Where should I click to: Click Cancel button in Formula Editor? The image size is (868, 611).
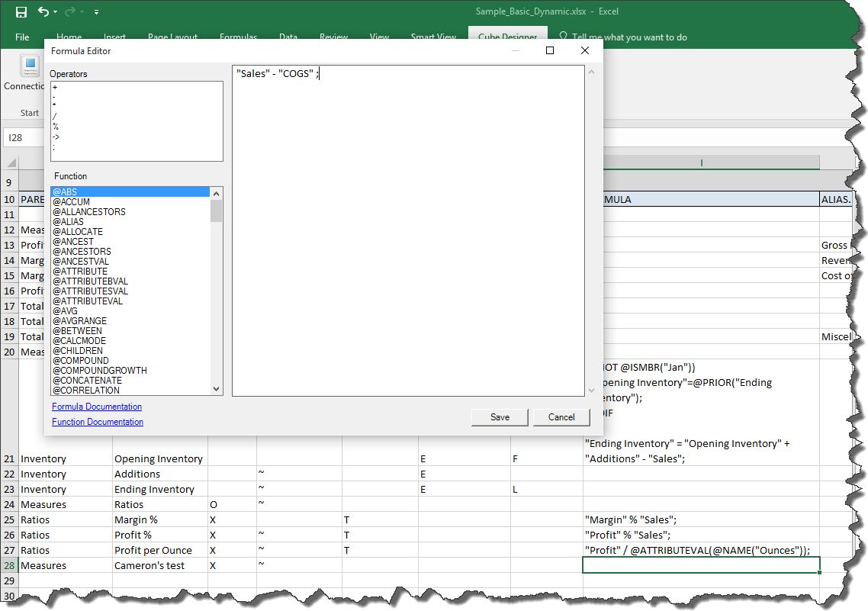point(561,417)
